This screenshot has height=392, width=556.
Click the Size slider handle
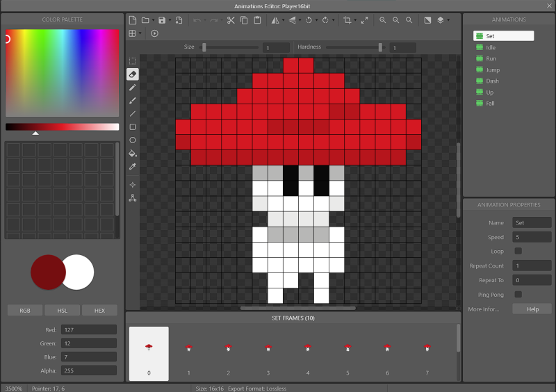click(x=204, y=47)
